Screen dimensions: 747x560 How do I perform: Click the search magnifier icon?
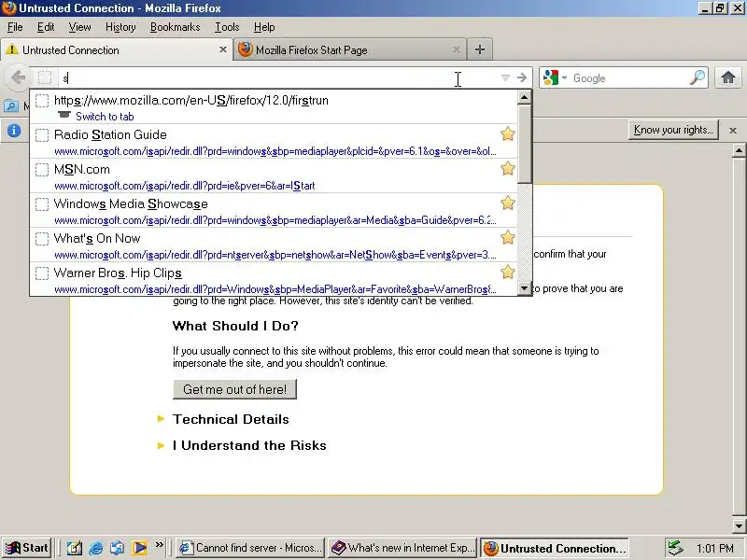pos(698,77)
